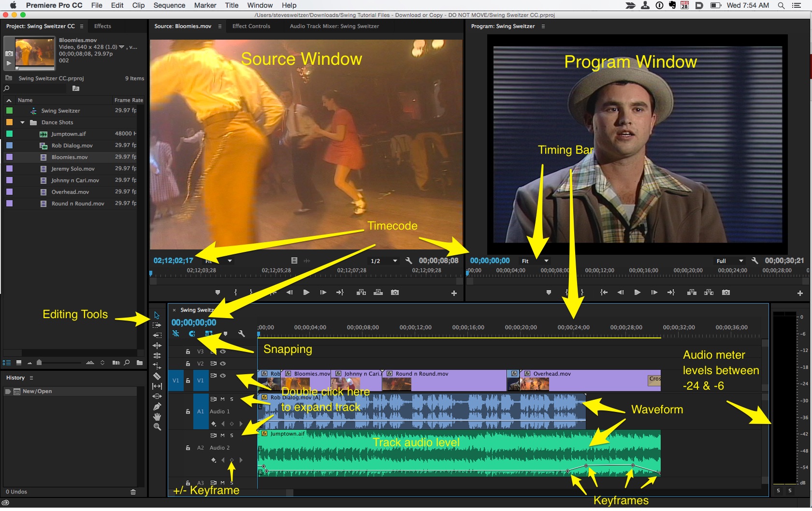Click Extract button in Program monitor

[709, 292]
